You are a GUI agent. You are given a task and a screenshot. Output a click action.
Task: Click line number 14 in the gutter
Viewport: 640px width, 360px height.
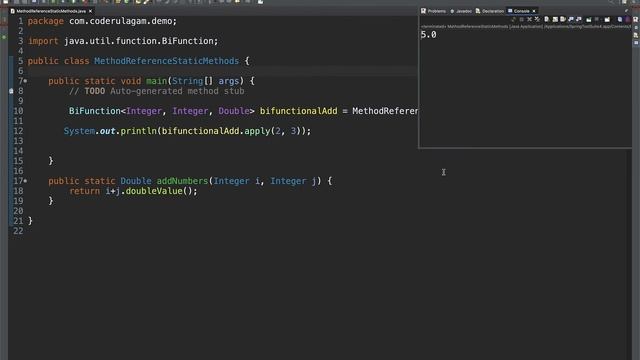18,151
